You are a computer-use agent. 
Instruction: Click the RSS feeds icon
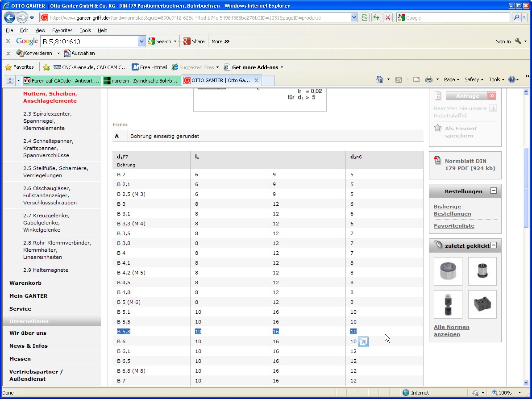click(x=399, y=80)
